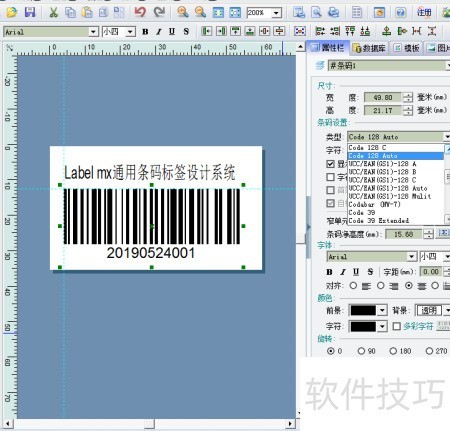Collapse the Code 128 Auto type dropdown
The width and height of the screenshot is (450, 431).
[x=447, y=137]
